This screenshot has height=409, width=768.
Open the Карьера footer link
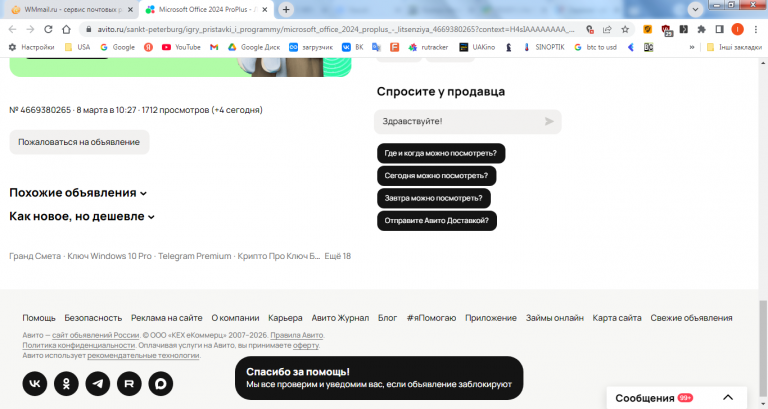pos(285,318)
